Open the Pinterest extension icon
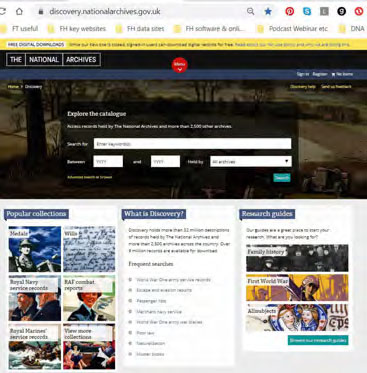 pos(290,12)
